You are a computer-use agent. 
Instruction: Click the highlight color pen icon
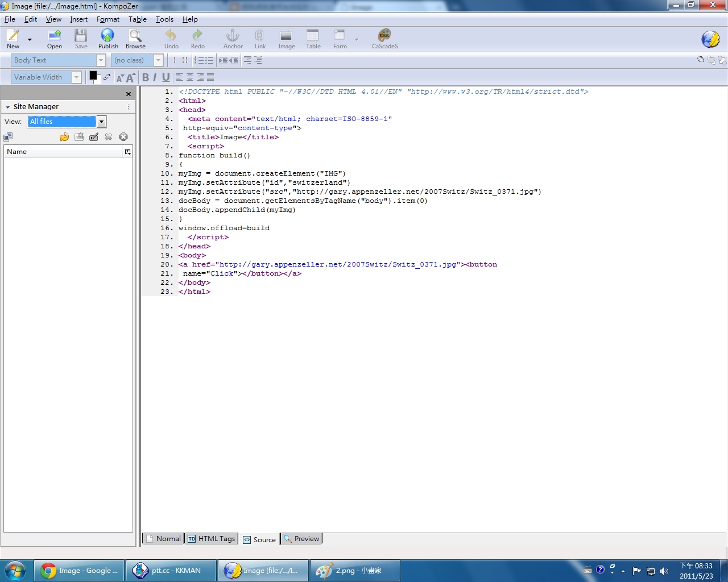pyautogui.click(x=107, y=77)
